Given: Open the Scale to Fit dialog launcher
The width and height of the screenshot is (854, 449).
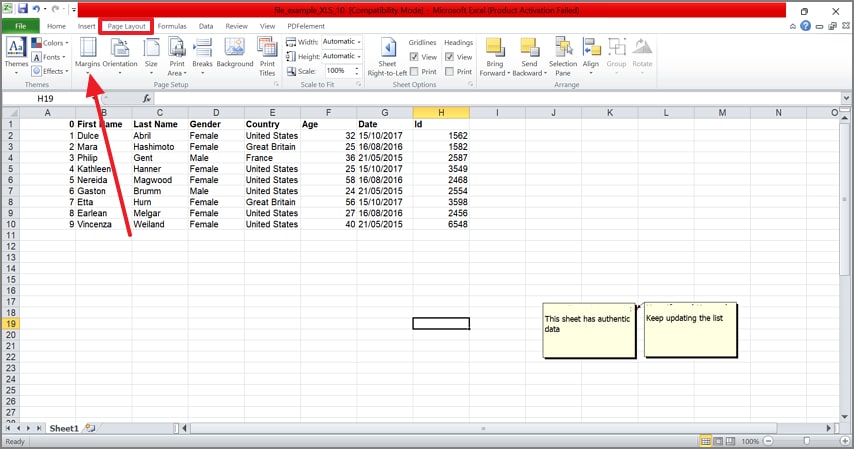Looking at the screenshot, I should (358, 84).
